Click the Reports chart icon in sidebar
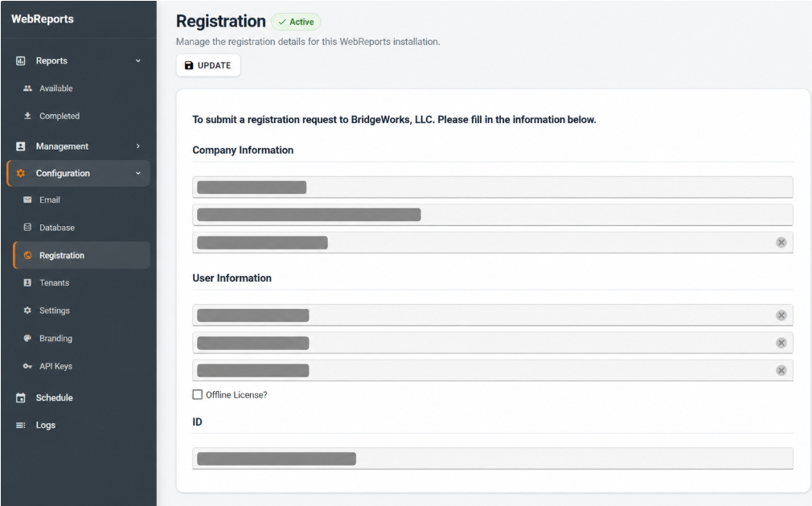The image size is (812, 506). 21,60
